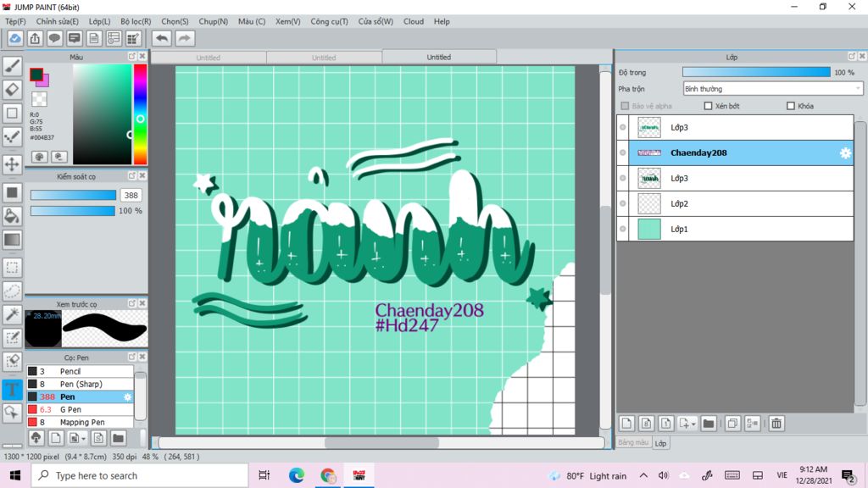Float the Lớp layer panel
Screen dimensions: 868x488
pyautogui.click(x=851, y=57)
